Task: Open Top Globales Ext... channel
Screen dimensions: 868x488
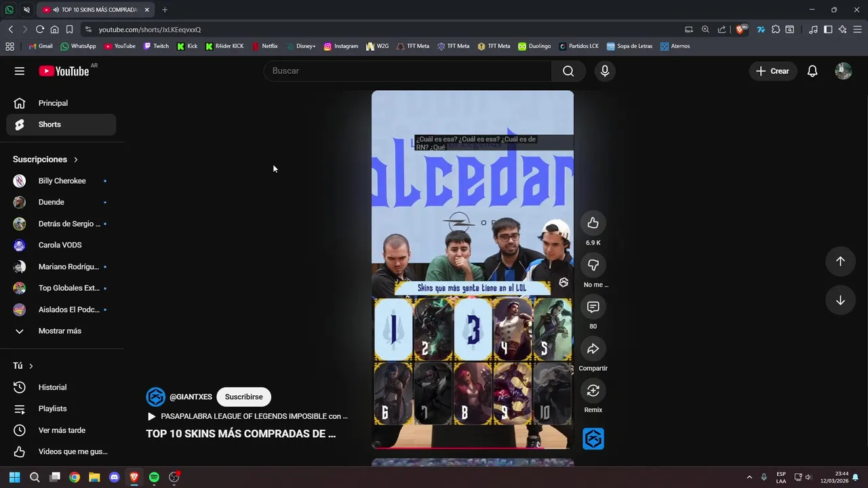Action: tap(61, 288)
